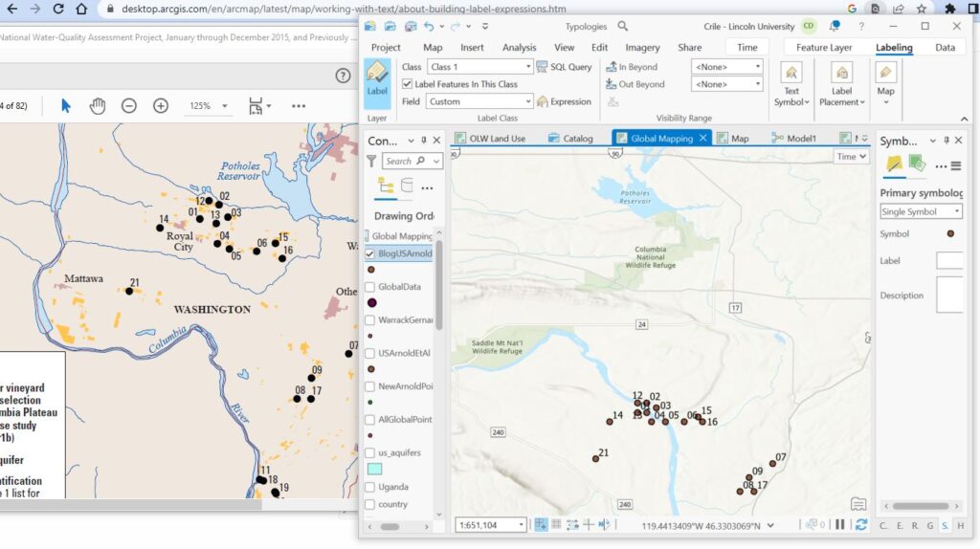Zoom out in the PDF viewer

129,106
